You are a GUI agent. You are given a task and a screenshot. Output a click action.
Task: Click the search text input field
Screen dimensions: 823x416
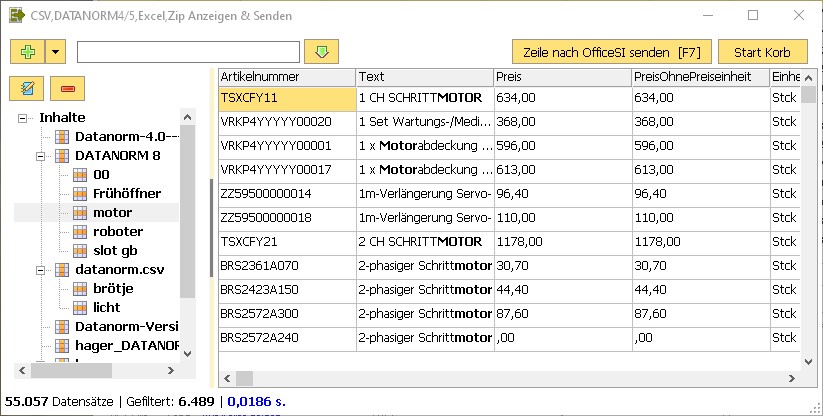click(x=188, y=52)
